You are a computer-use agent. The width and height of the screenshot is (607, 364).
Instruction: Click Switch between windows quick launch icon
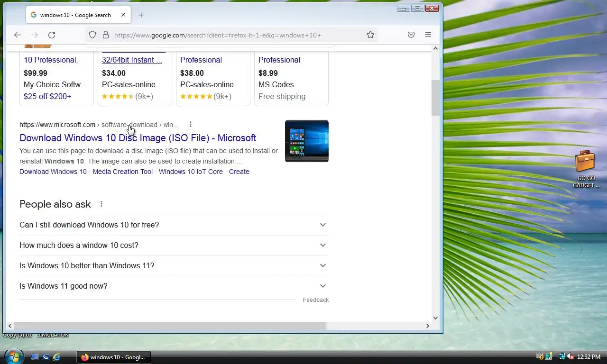pos(46,357)
